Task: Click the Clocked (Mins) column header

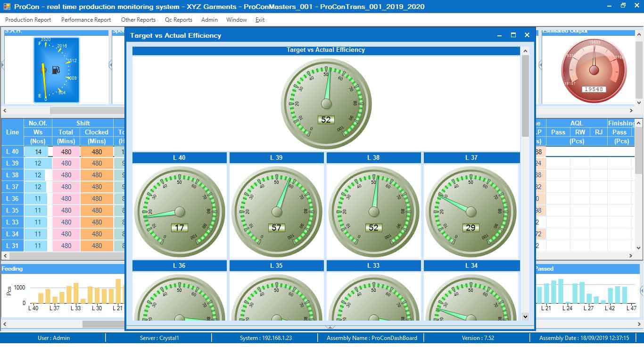Action: [x=97, y=137]
